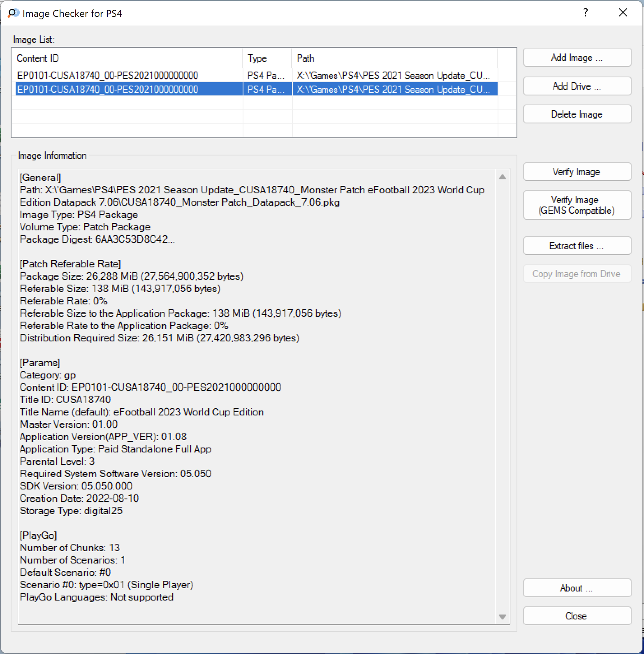Click the Image Checker magnifier app icon
The height and width of the screenshot is (654, 644).
point(13,13)
